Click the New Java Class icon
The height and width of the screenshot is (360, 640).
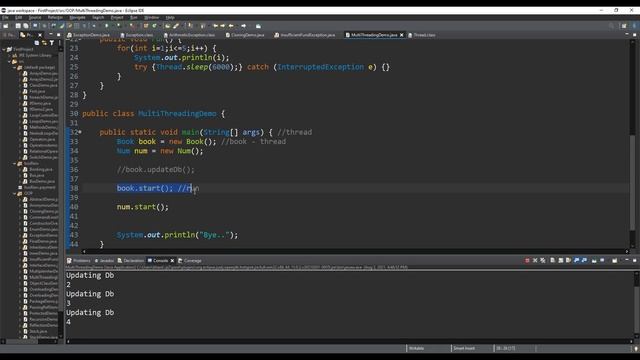(x=154, y=26)
